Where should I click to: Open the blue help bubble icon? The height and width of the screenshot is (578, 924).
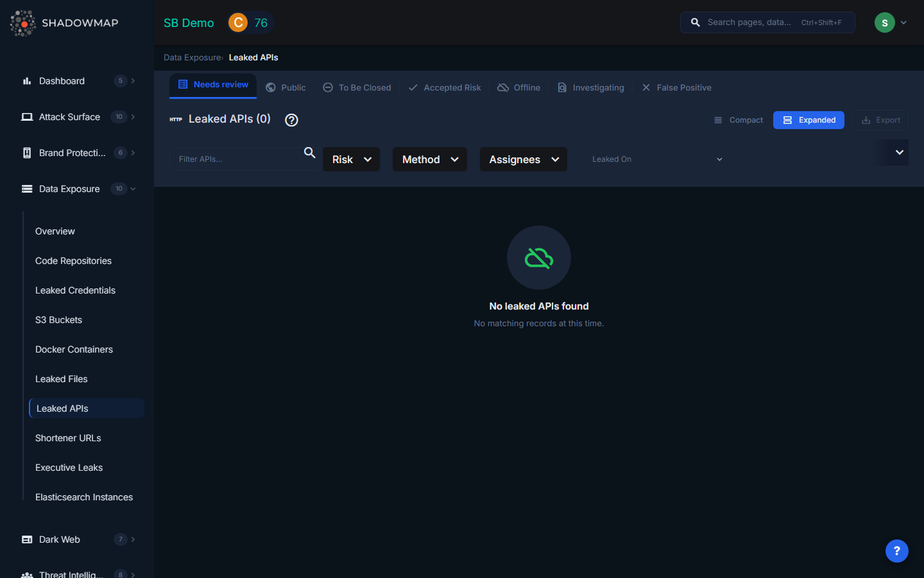[x=896, y=550]
